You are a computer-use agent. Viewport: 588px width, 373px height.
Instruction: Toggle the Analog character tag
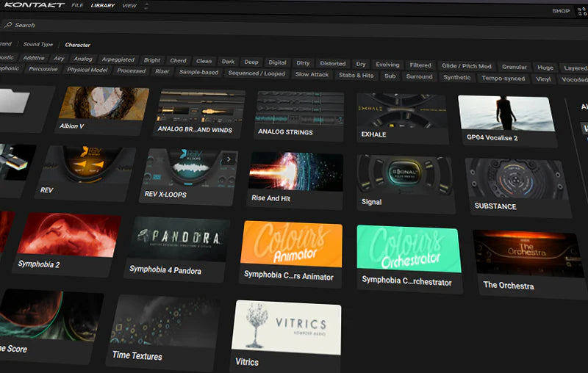coord(83,59)
